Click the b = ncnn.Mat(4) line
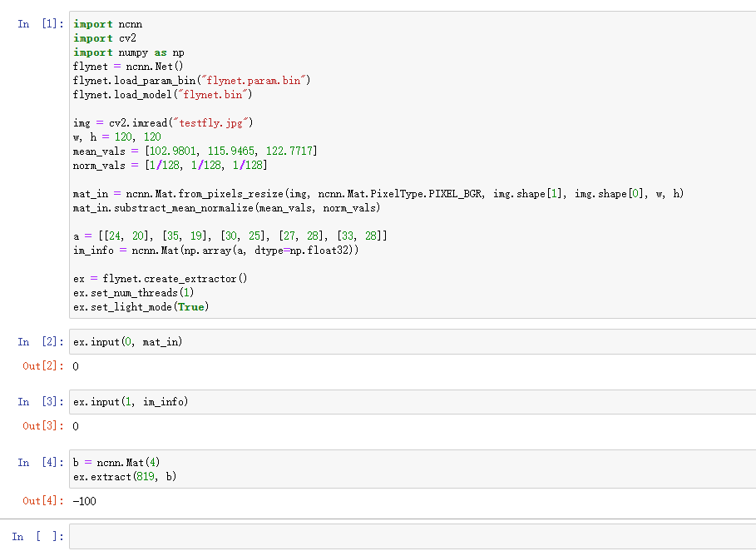Image resolution: width=756 pixels, height=551 pixels. tap(112, 462)
